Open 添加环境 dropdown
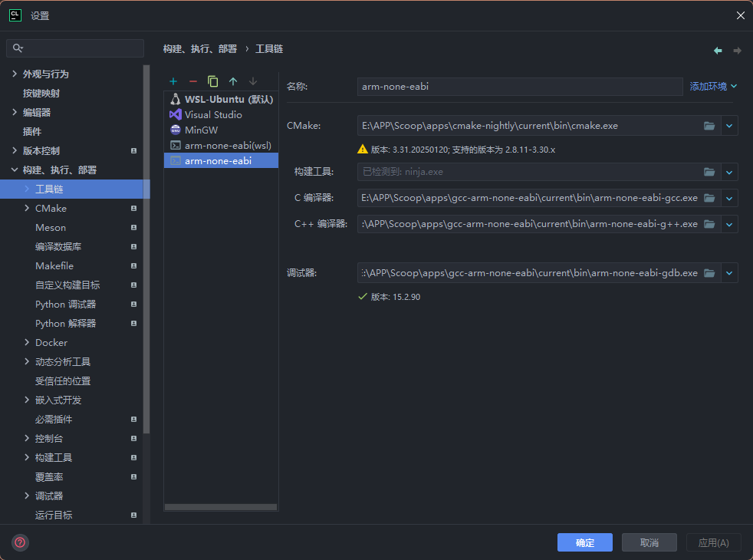This screenshot has width=753, height=560. click(x=713, y=87)
